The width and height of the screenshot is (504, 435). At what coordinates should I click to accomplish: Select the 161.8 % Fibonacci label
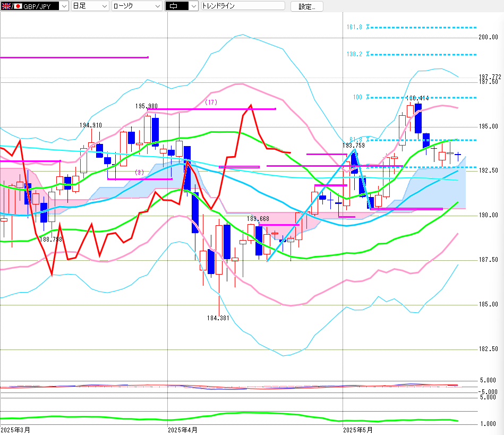tap(358, 27)
